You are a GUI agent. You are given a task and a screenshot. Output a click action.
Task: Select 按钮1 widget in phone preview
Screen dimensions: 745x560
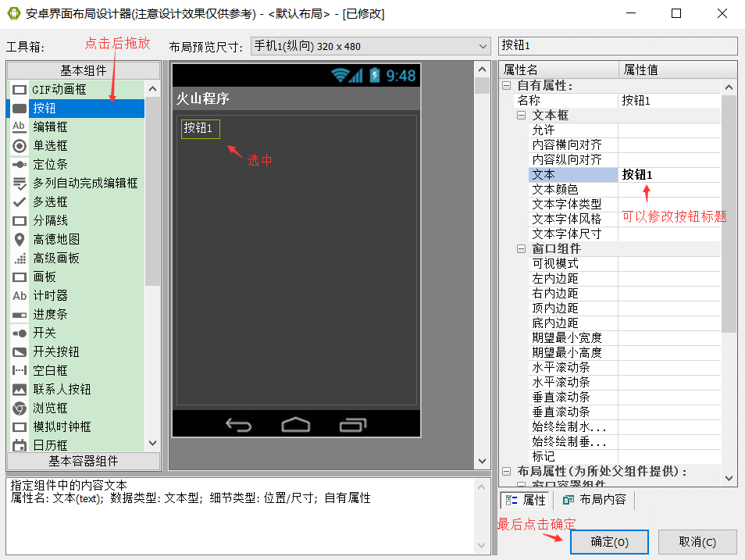pos(200,129)
